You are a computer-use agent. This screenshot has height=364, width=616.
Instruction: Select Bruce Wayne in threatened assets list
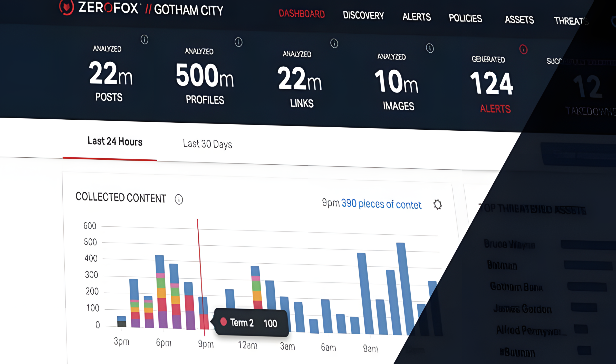[509, 244]
